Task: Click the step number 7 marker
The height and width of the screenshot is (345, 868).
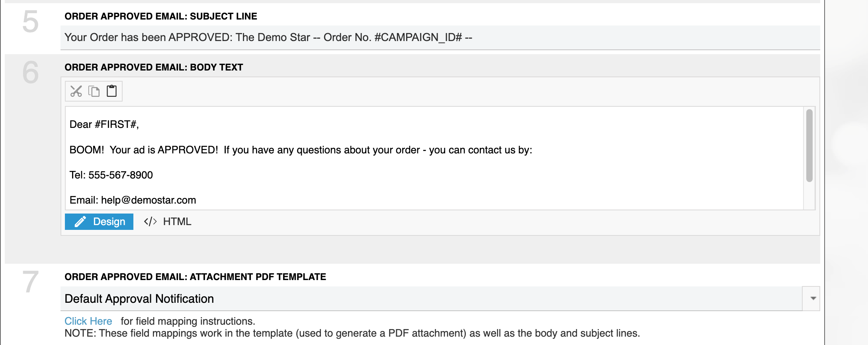Action: (30, 282)
